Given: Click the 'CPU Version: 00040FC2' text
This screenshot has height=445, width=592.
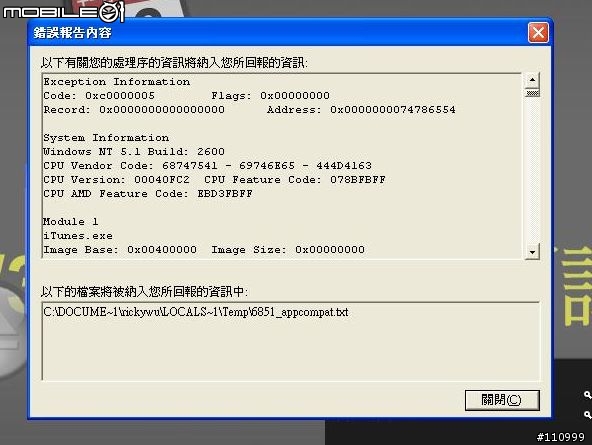Looking at the screenshot, I should (x=116, y=180).
